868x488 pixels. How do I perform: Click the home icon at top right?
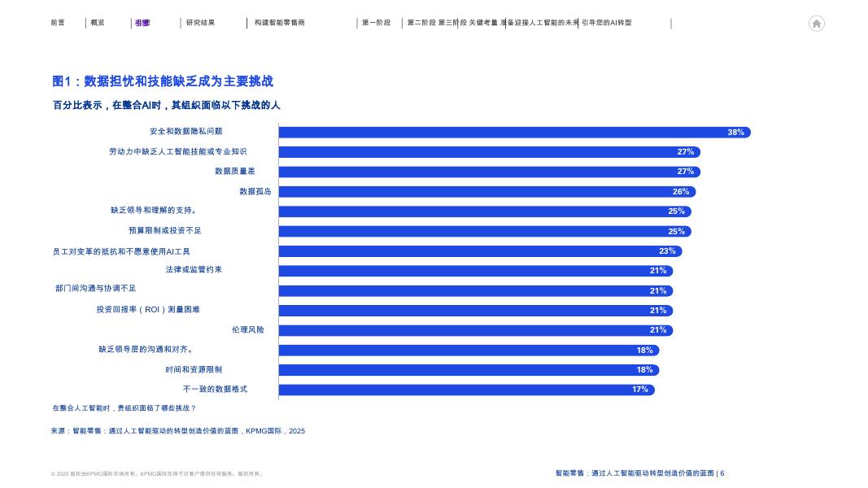(x=816, y=24)
